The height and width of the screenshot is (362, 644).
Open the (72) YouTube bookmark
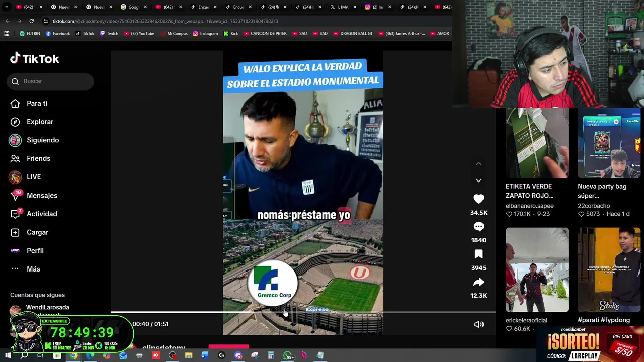click(139, 34)
